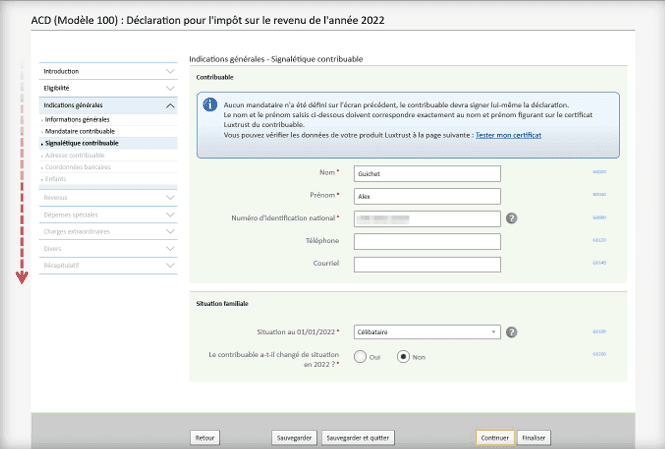Open Informations générales in sidebar
Viewport: 665px width, 449px height.
tap(78, 120)
